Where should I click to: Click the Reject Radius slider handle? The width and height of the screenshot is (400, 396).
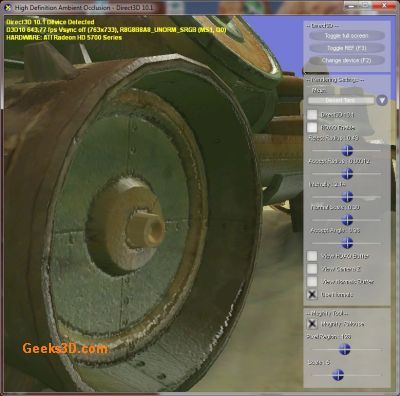347,150
